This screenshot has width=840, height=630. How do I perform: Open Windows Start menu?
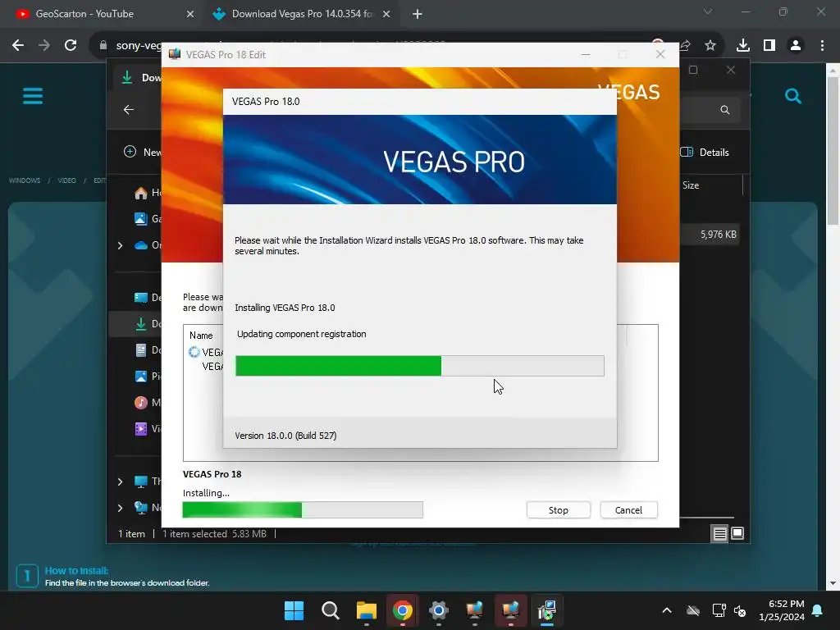click(x=294, y=610)
